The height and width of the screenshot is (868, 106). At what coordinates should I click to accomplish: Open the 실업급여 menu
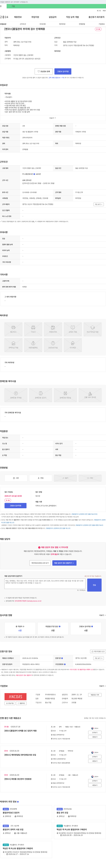53,17
